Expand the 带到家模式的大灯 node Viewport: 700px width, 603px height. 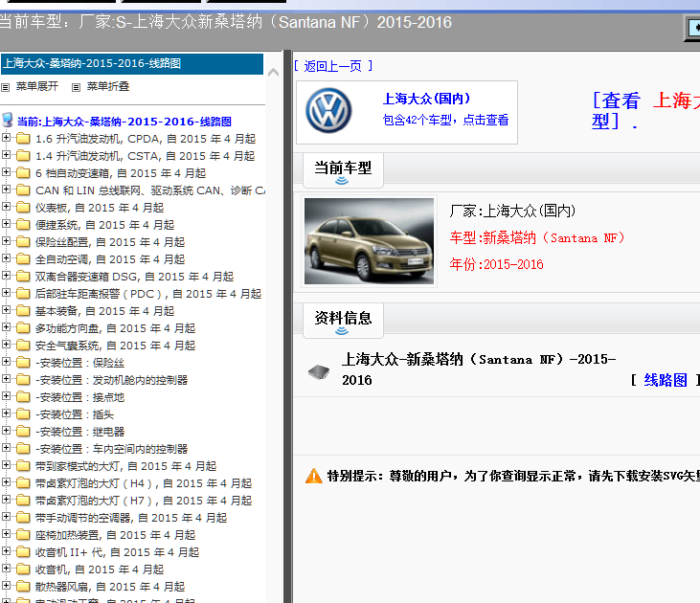[7, 464]
